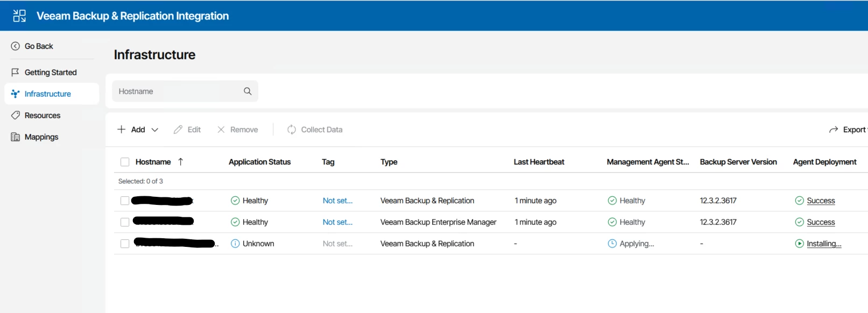Open the Getting Started page
The width and height of the screenshot is (868, 313).
tap(51, 73)
